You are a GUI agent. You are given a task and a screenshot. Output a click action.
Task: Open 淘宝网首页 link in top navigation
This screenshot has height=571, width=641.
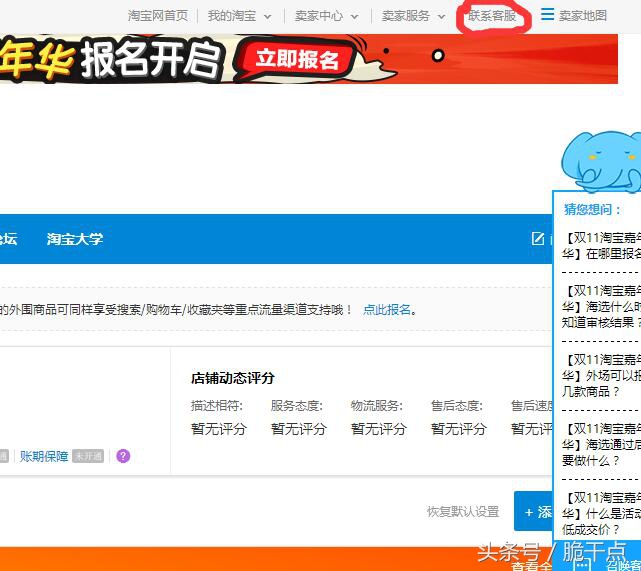(158, 16)
